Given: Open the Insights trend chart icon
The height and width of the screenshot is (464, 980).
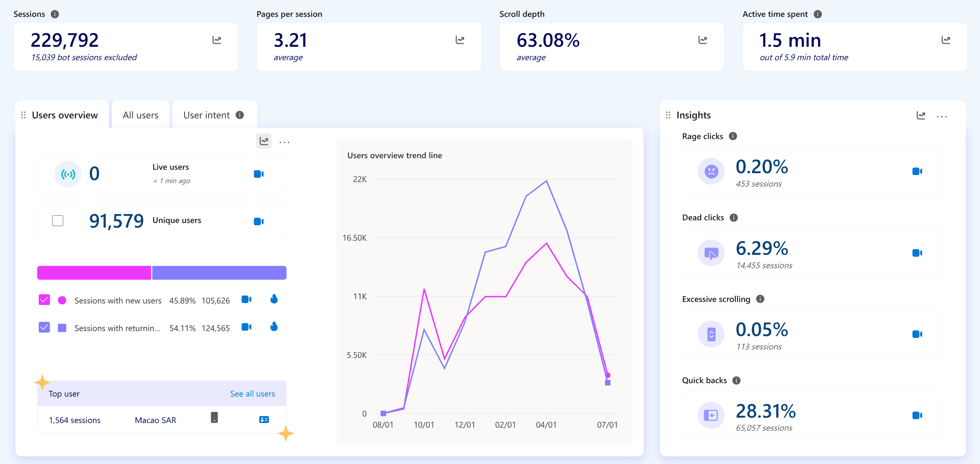Looking at the screenshot, I should tap(921, 115).
